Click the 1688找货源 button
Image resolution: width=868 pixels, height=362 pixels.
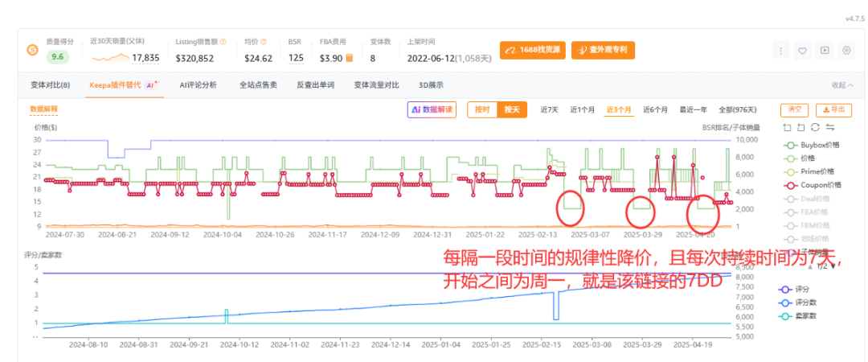[533, 50]
